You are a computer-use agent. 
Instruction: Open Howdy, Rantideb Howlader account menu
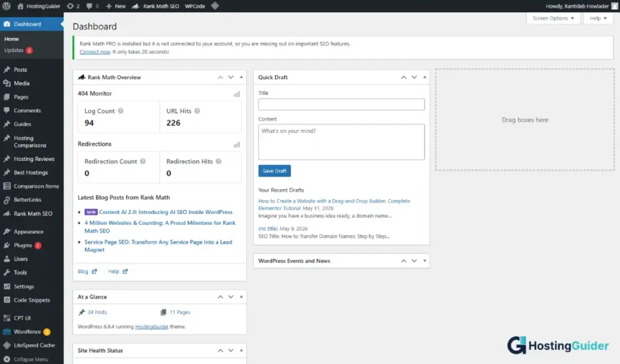click(x=581, y=6)
